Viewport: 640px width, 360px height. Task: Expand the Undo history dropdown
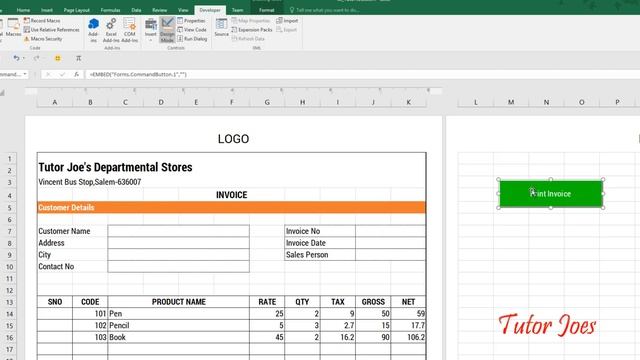tap(24, 58)
